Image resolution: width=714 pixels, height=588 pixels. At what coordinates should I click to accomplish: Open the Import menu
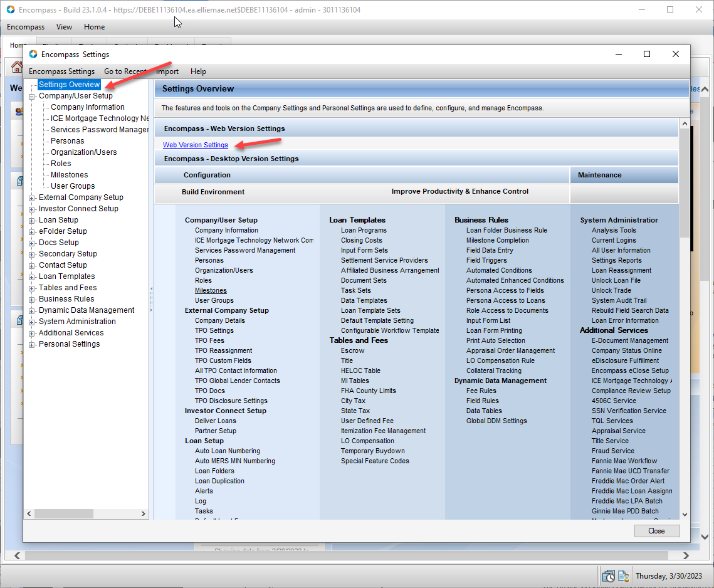[167, 71]
